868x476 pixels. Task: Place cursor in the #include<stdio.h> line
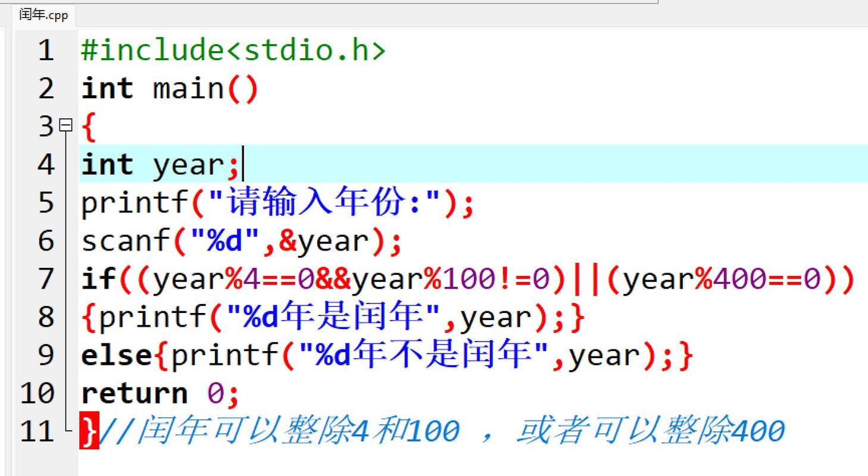[232, 51]
